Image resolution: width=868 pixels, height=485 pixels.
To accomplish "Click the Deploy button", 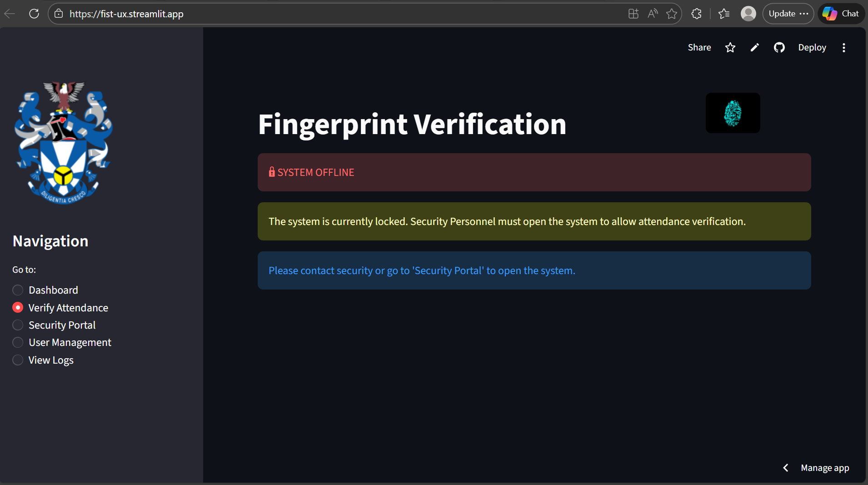I will point(812,48).
